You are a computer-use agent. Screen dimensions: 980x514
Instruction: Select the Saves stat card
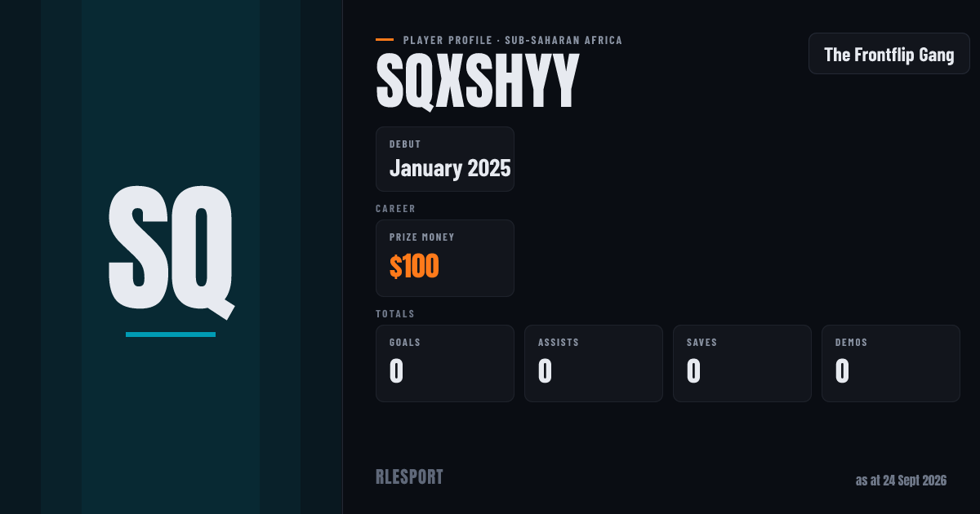click(x=742, y=363)
